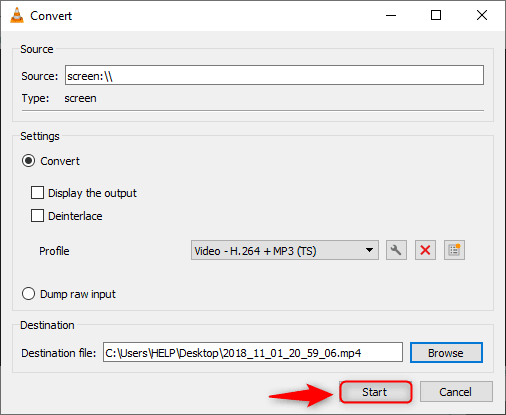Minimize the Convert window
The width and height of the screenshot is (506, 415).
391,15
